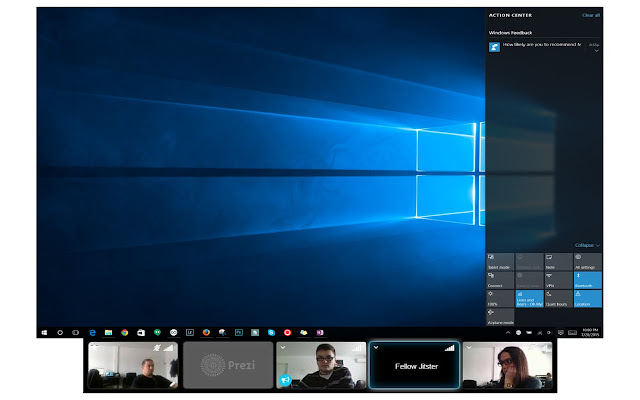Select the Fellow Jitster participant tile
Viewport: 640px width, 400px height.
coord(414,365)
